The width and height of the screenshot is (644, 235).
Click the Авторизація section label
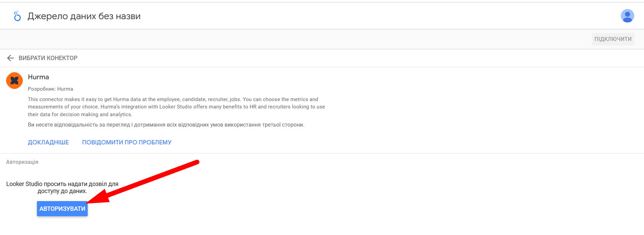(x=22, y=162)
